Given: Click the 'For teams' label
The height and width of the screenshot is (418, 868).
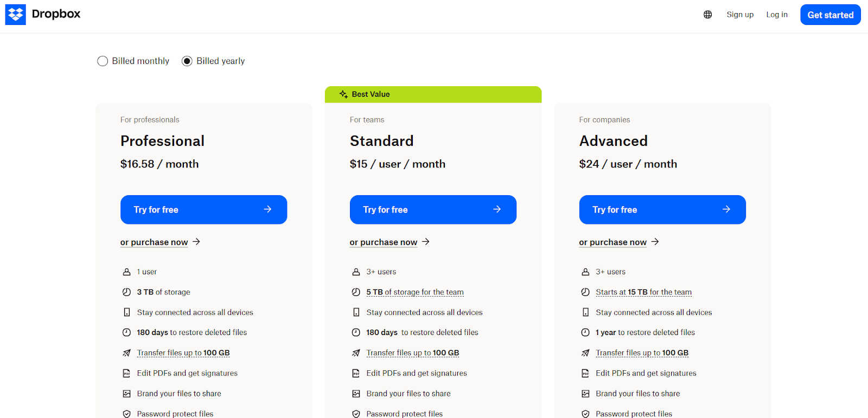Looking at the screenshot, I should 367,120.
